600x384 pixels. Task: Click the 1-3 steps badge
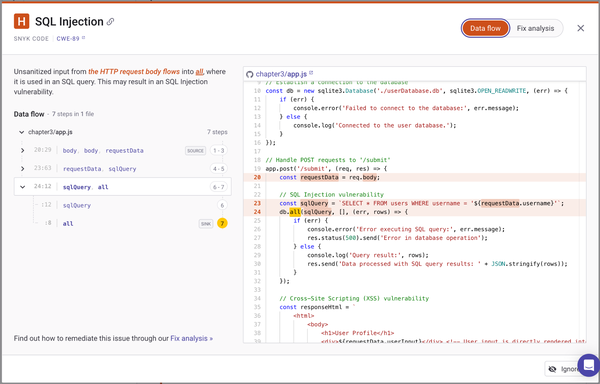click(x=218, y=151)
